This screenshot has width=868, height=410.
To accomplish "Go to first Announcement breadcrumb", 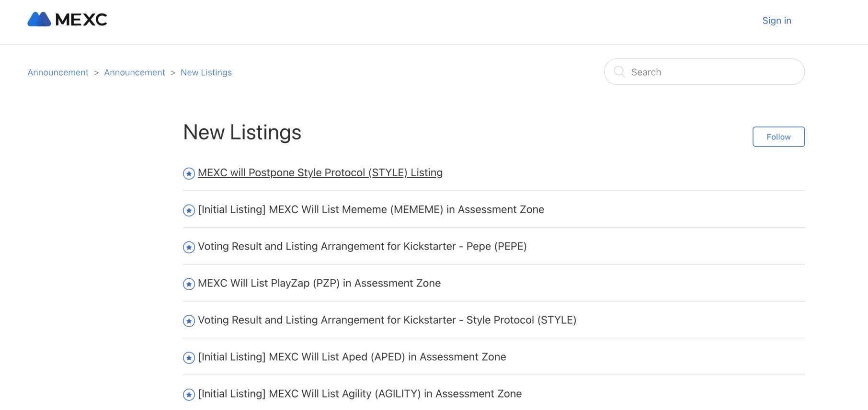I will click(x=58, y=72).
